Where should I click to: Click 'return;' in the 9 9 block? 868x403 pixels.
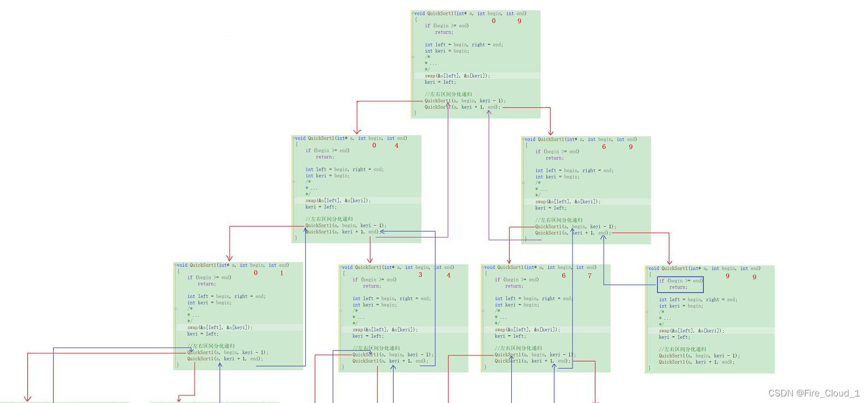click(x=678, y=287)
